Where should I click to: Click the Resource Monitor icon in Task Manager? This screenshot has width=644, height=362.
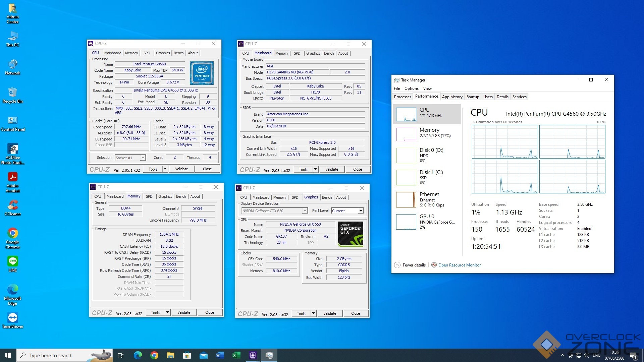[x=434, y=265]
